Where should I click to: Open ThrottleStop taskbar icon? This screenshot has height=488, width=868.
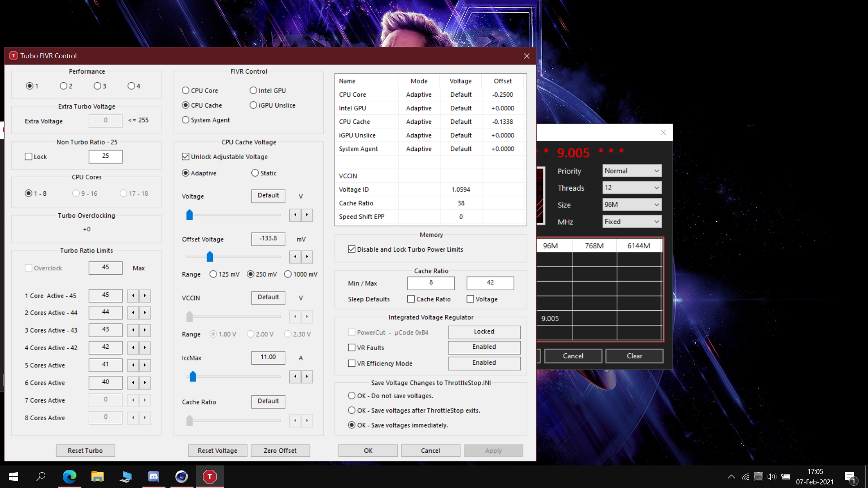coord(210,477)
